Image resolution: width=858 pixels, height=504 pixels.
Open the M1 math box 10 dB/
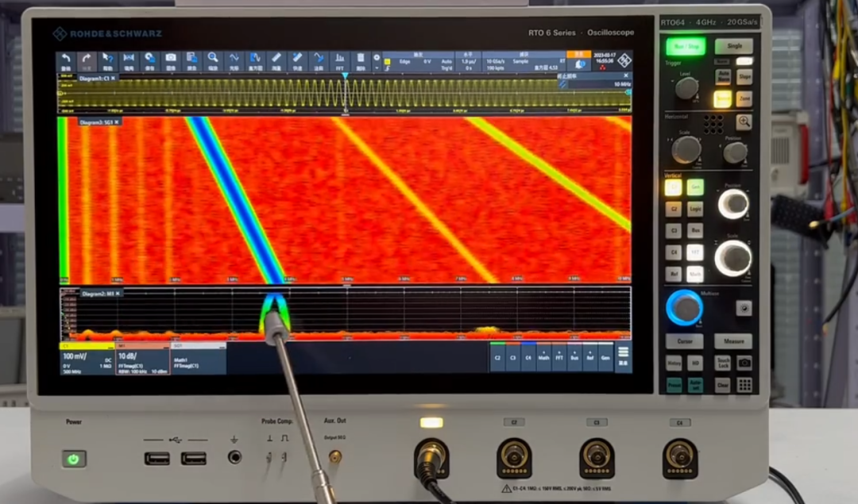click(x=143, y=360)
